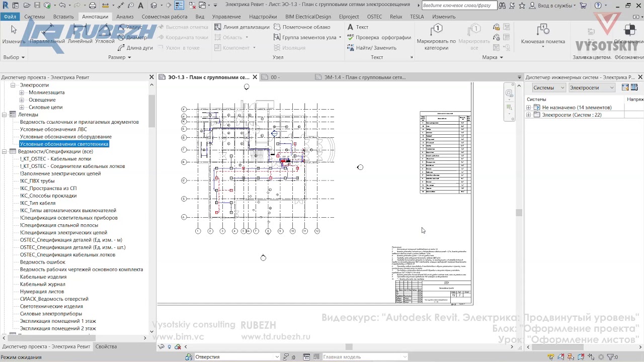Select Условные обозначения ЛВС legend
This screenshot has height=362, width=644.
(x=53, y=129)
